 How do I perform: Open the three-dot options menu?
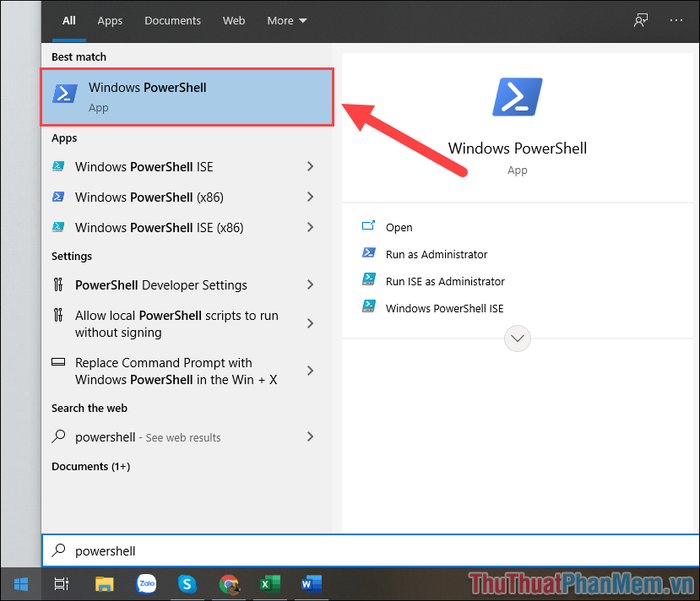pos(676,20)
